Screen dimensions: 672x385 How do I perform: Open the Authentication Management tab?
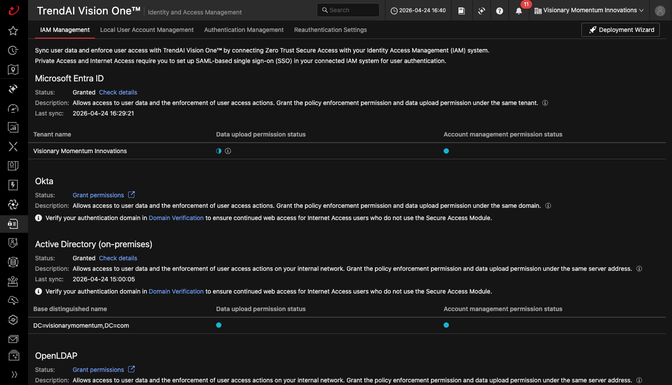point(244,30)
